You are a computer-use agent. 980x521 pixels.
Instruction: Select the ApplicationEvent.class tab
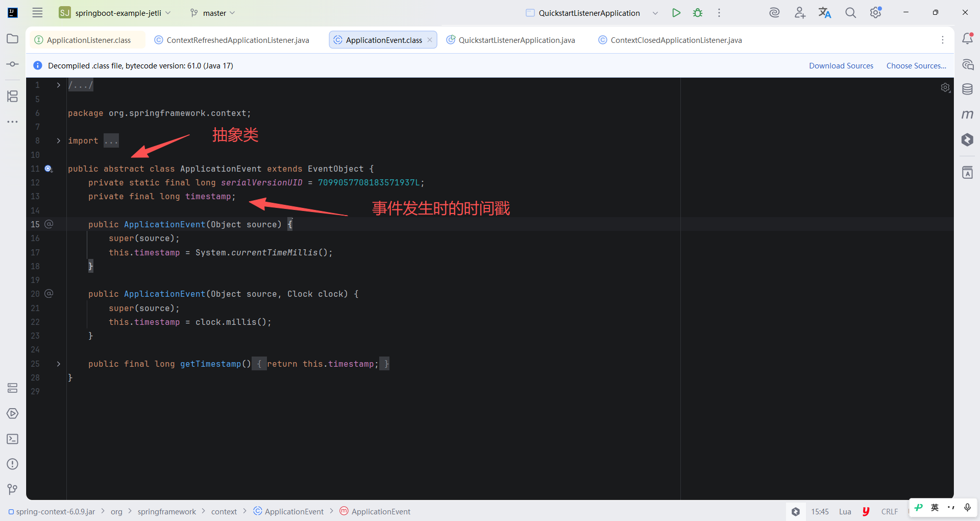(x=383, y=40)
